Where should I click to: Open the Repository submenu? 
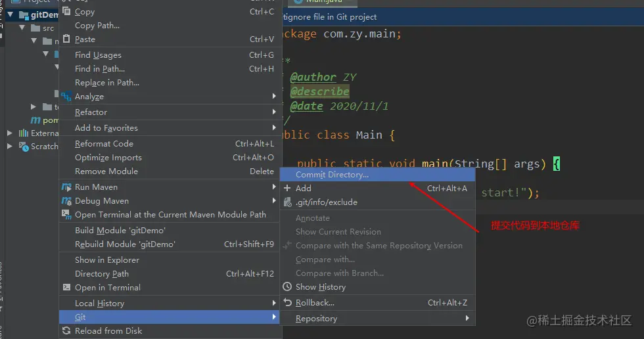pyautogui.click(x=377, y=318)
